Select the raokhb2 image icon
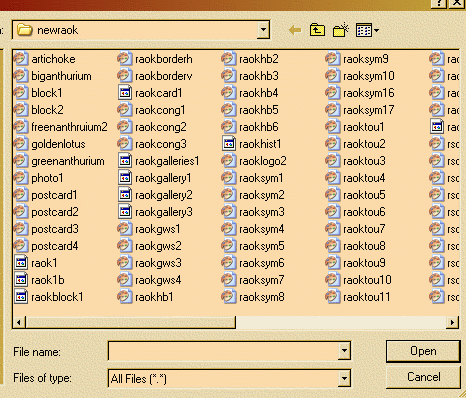Image resolution: width=466 pixels, height=398 pixels. tap(229, 59)
